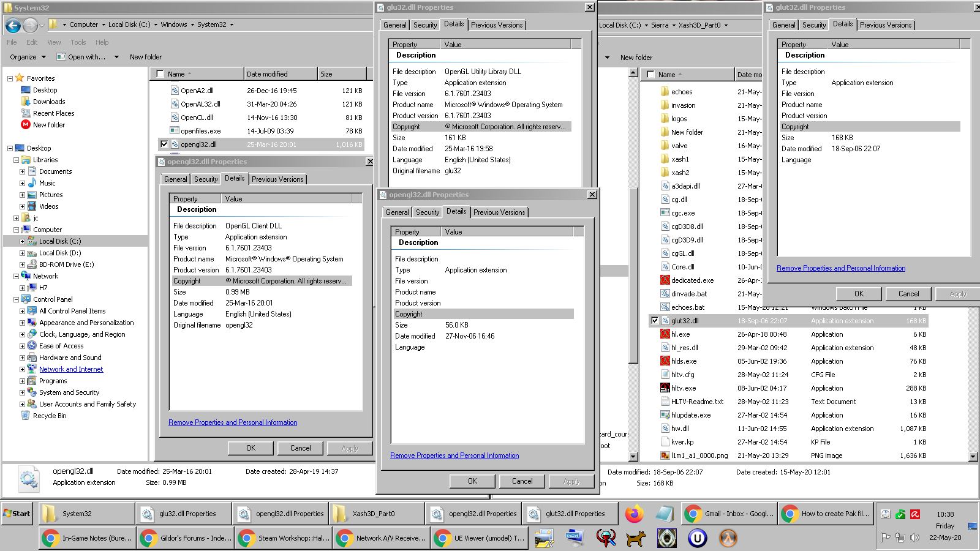
Task: Click the Downloads icon under Favorites
Action: point(26,102)
